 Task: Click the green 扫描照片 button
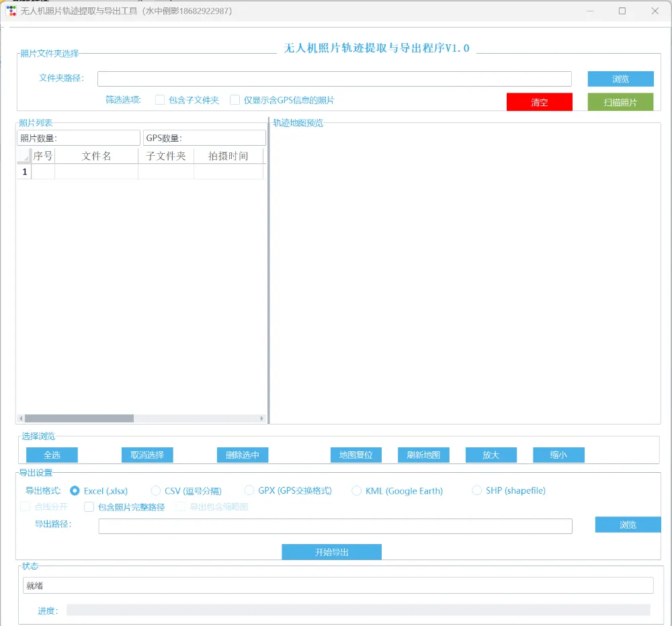(620, 102)
